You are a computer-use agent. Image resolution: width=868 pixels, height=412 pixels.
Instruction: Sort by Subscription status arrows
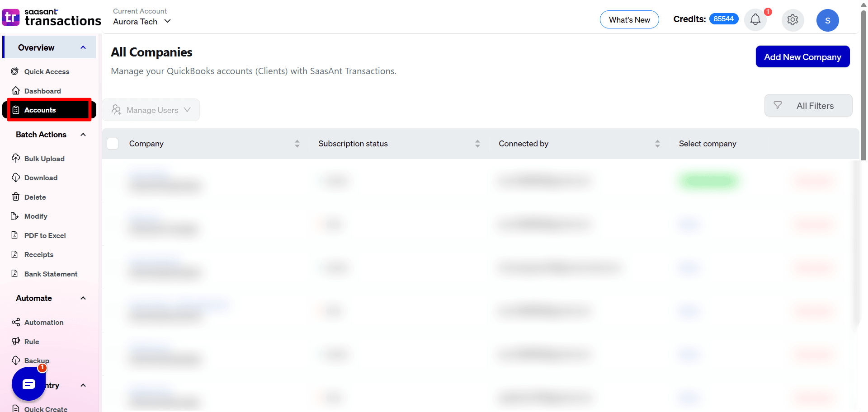point(477,144)
